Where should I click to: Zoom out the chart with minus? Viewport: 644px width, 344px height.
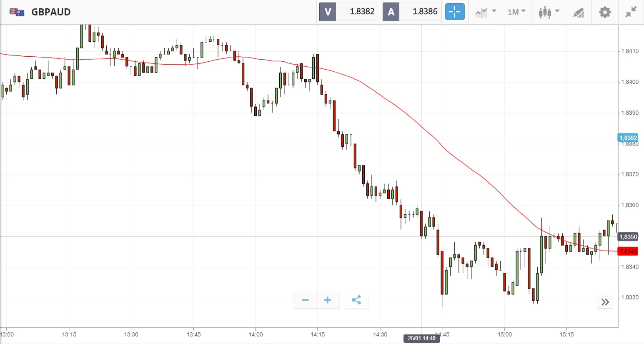pos(305,300)
